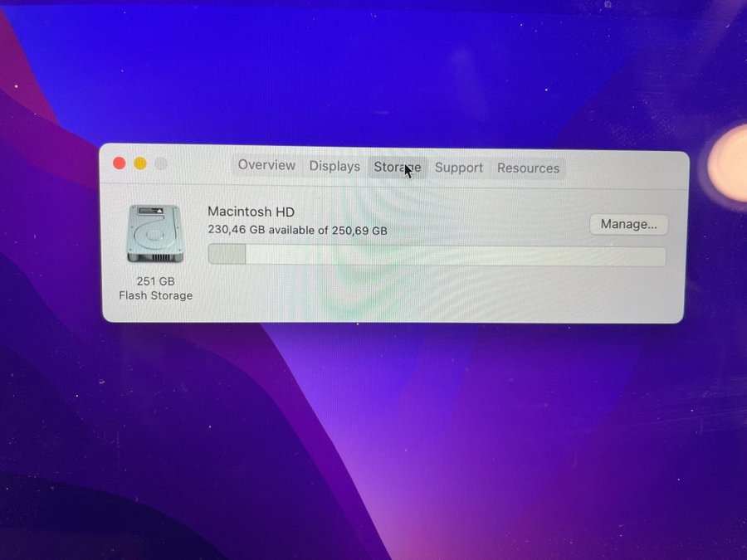Close the About This Mac window
747x560 pixels.
(x=120, y=163)
